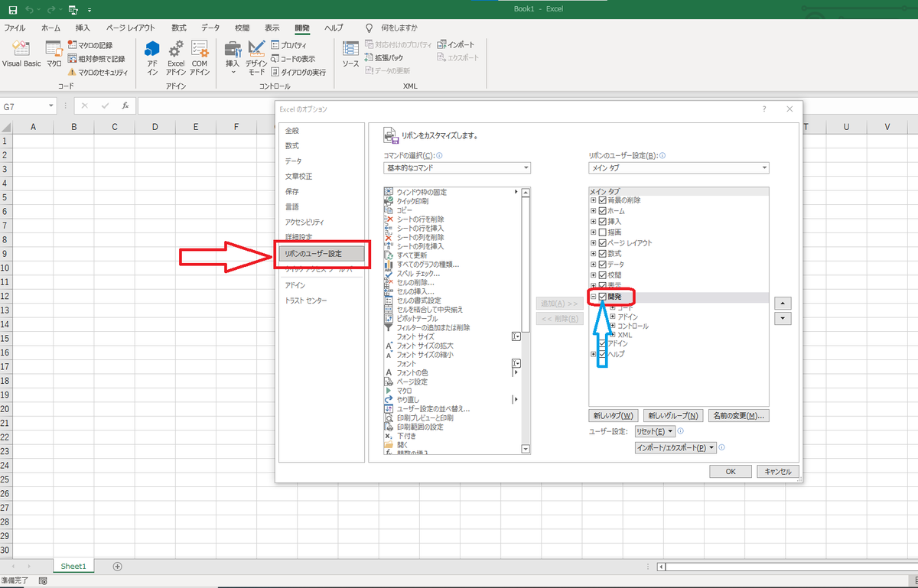Open リボンのユーザー設定 メイン タブ dropdown
Screen dimensions: 918x588
click(x=679, y=168)
